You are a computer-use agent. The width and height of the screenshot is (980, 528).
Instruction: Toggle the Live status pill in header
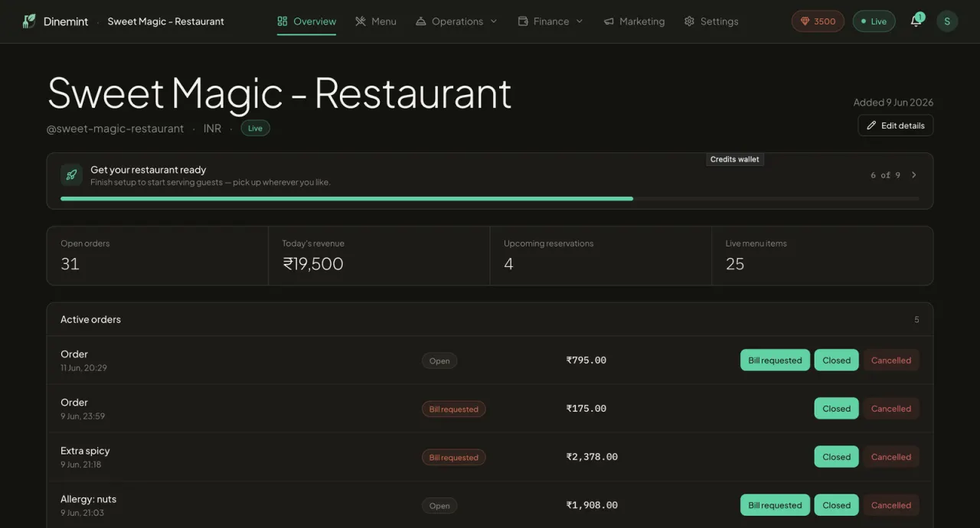(x=874, y=21)
